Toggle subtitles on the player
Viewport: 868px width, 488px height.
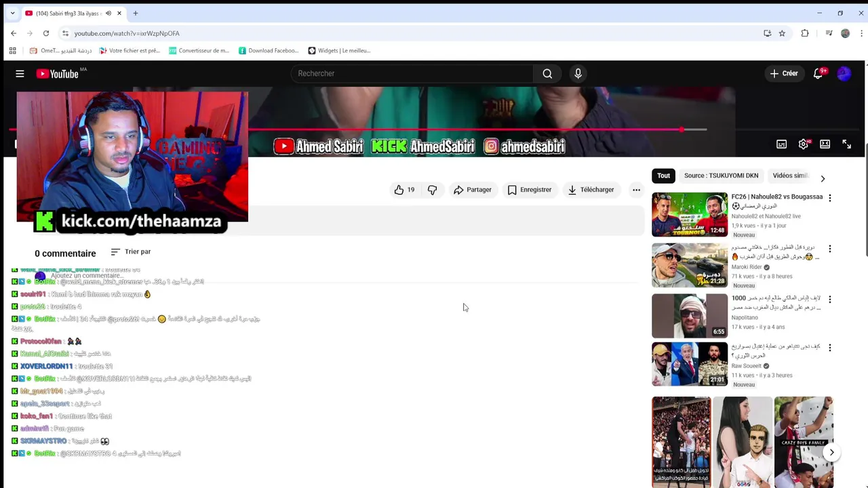(781, 144)
